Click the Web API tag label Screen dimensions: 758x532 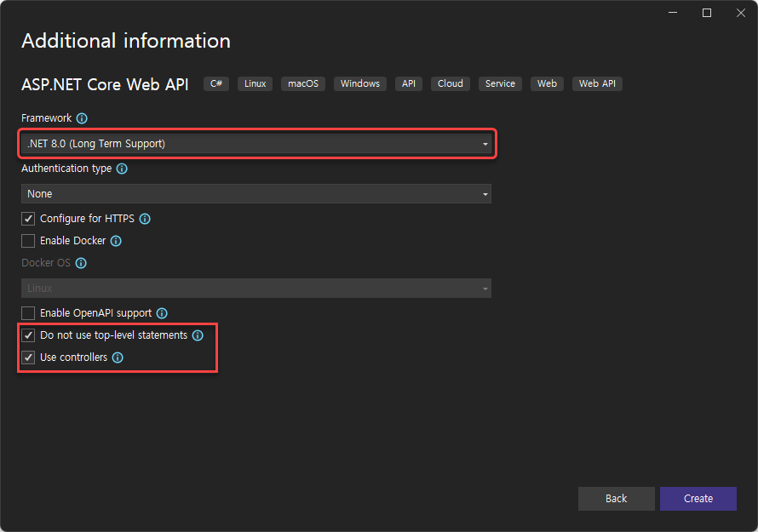click(597, 83)
